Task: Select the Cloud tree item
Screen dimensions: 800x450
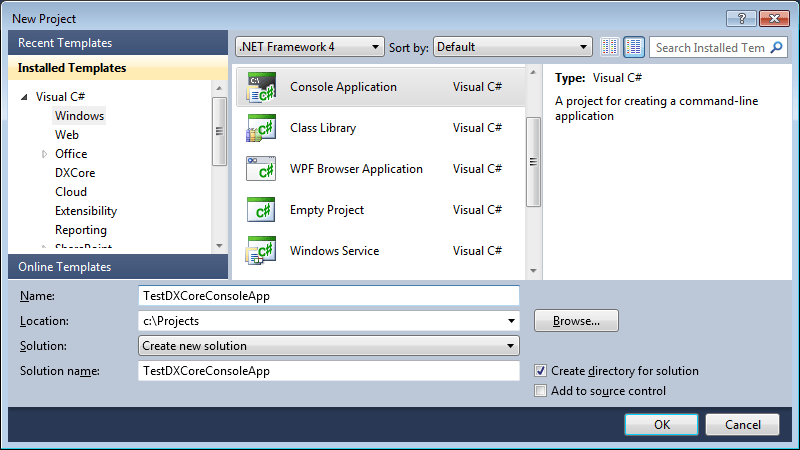Action: click(71, 192)
